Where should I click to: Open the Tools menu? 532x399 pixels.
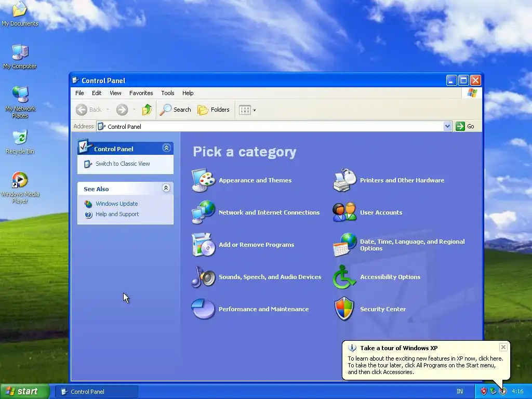coord(168,93)
